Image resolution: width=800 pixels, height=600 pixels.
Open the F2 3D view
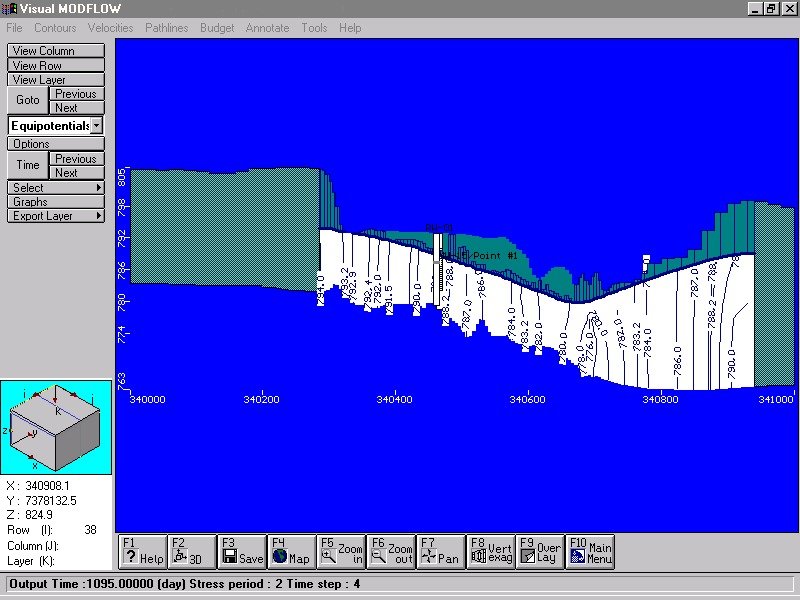pos(192,552)
